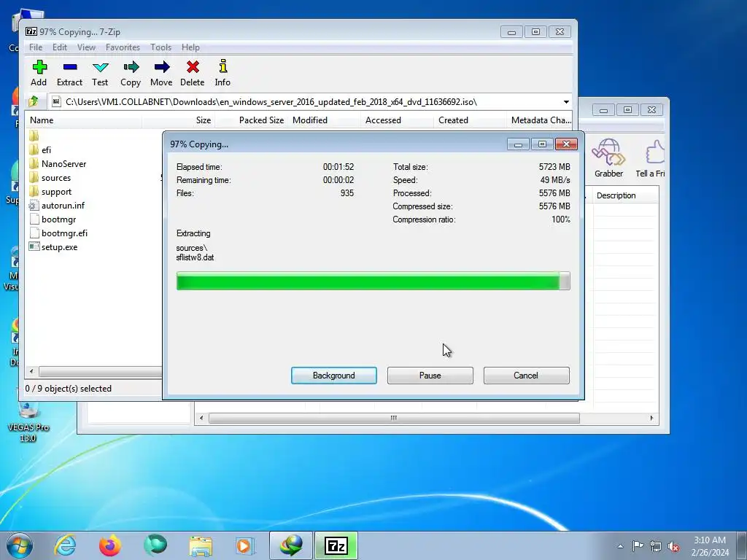The image size is (747, 560).
Task: Click the Cancel button
Action: point(527,376)
